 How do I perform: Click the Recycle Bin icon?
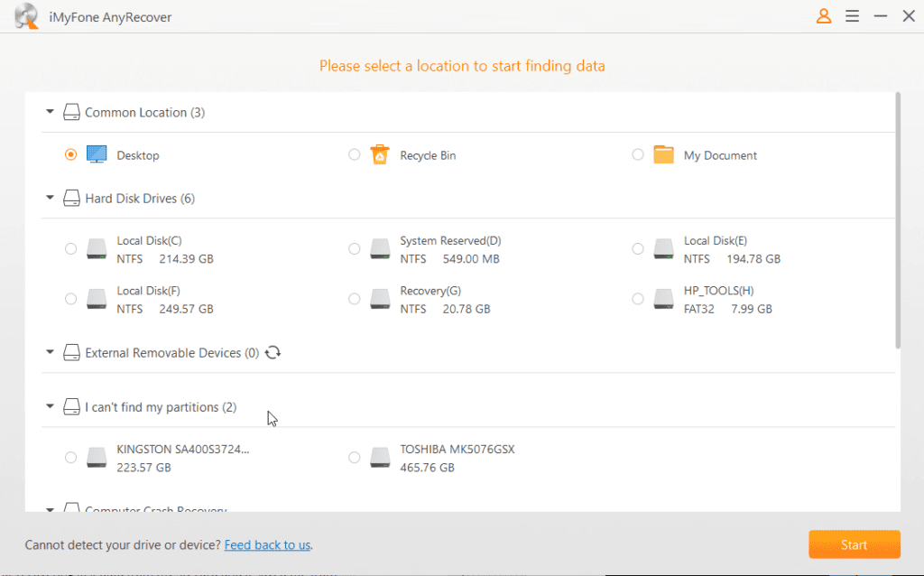[380, 155]
